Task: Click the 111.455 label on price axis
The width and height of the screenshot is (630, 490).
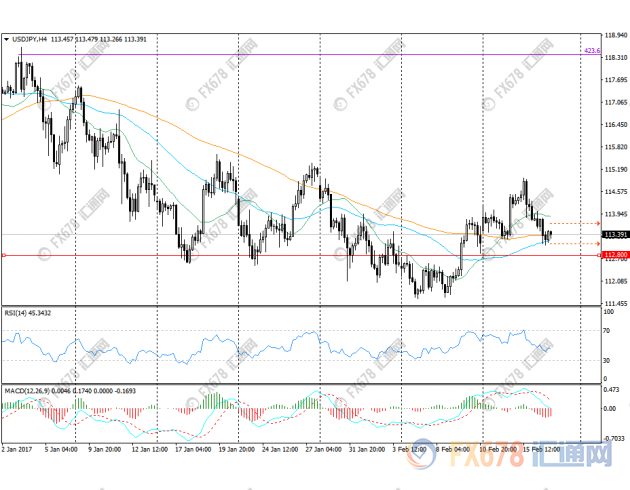Action: coord(616,303)
